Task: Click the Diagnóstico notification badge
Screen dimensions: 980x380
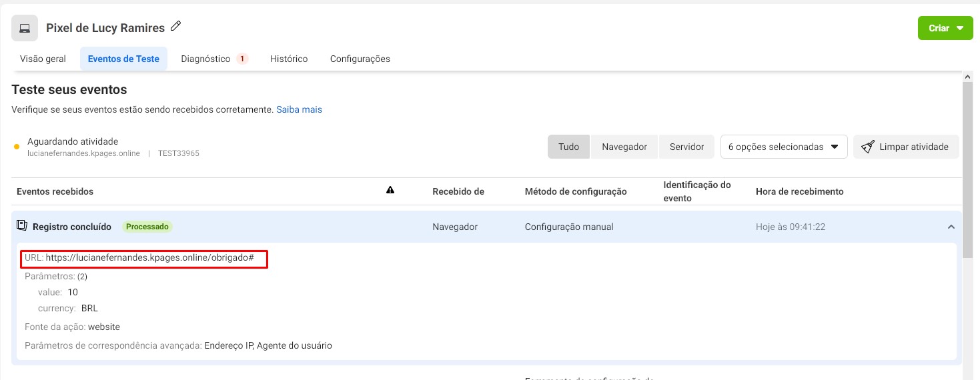Action: pos(242,59)
